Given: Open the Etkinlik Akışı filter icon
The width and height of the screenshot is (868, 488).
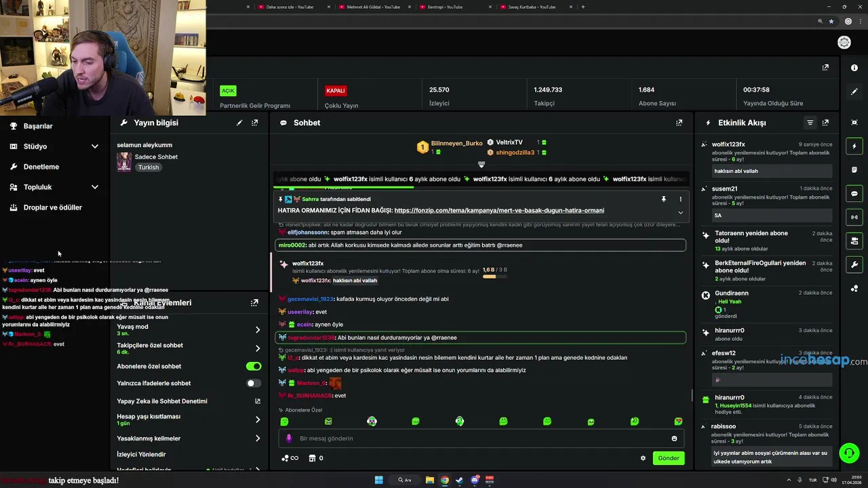Looking at the screenshot, I should 810,123.
